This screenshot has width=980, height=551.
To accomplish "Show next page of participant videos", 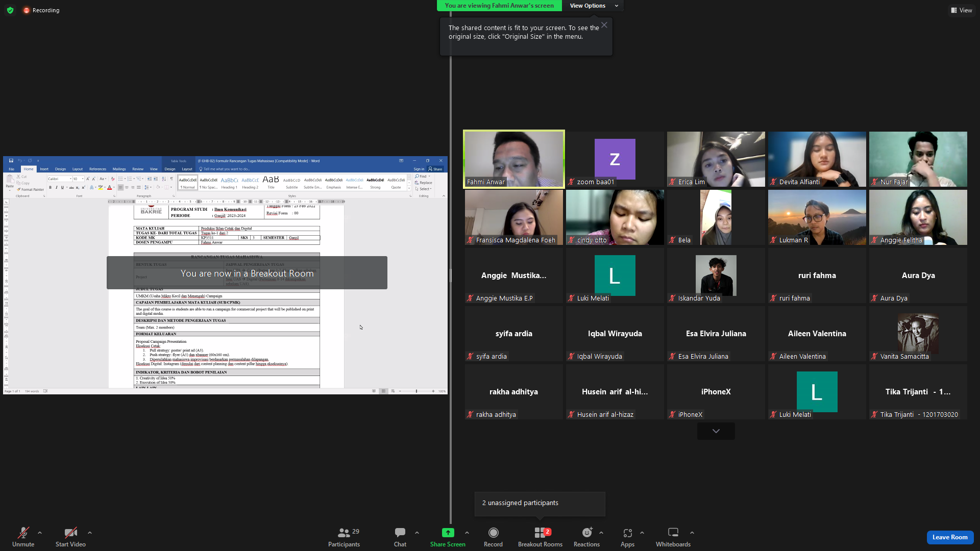I will (x=716, y=431).
